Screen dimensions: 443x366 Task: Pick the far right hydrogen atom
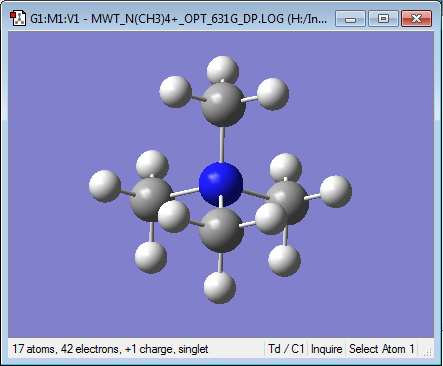click(x=336, y=192)
